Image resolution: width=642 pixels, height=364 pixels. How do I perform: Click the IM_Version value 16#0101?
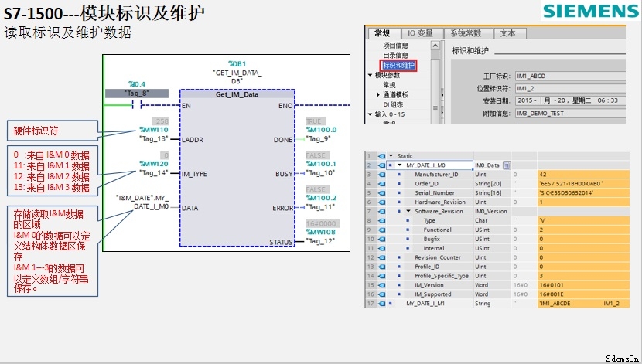coord(584,285)
